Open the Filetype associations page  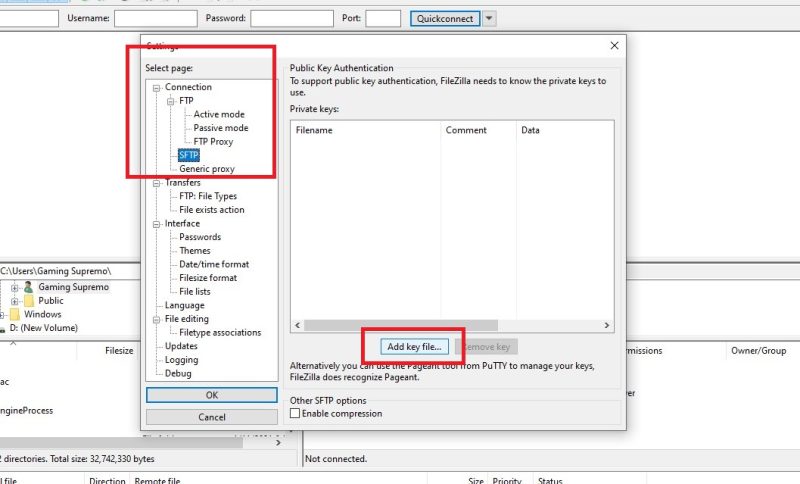tap(220, 332)
